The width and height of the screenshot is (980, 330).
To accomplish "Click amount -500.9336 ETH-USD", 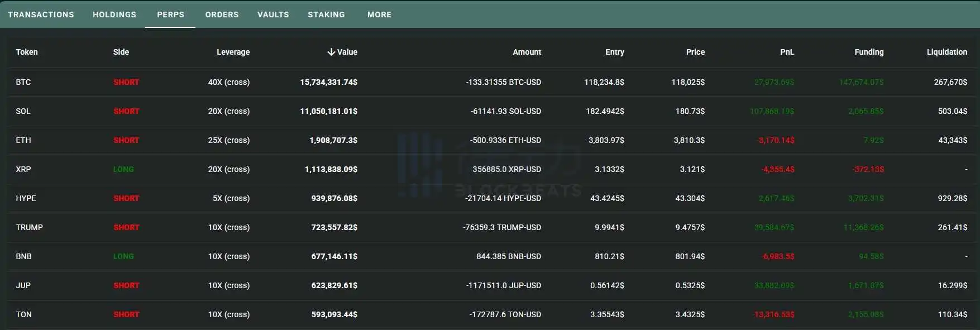I will click(506, 140).
